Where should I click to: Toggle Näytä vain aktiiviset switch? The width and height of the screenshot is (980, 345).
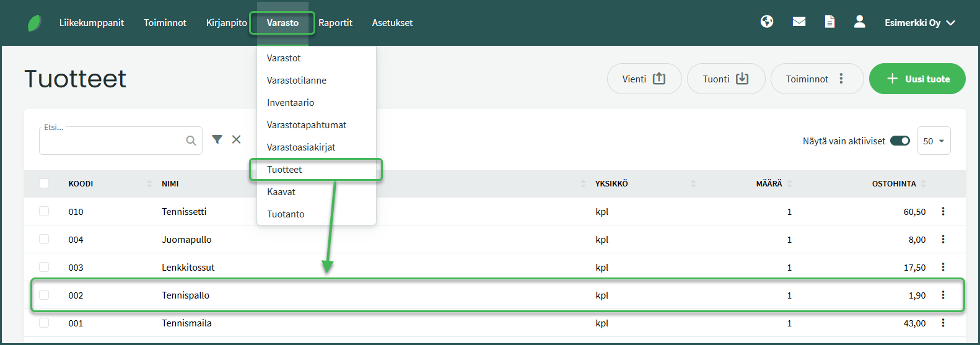pyautogui.click(x=899, y=141)
